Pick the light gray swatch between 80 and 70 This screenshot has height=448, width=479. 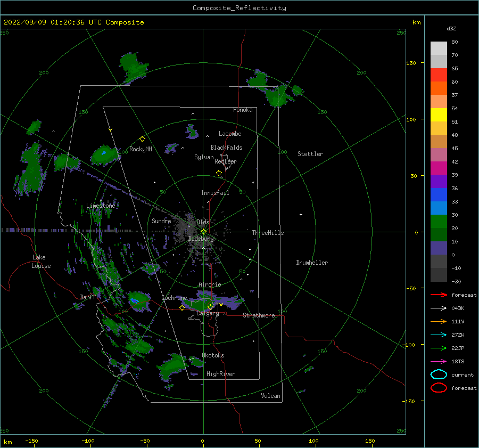coord(439,48)
